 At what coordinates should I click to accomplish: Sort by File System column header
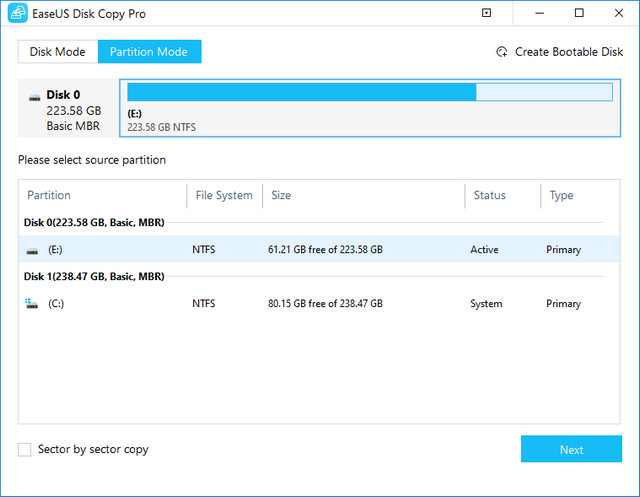[x=223, y=196]
